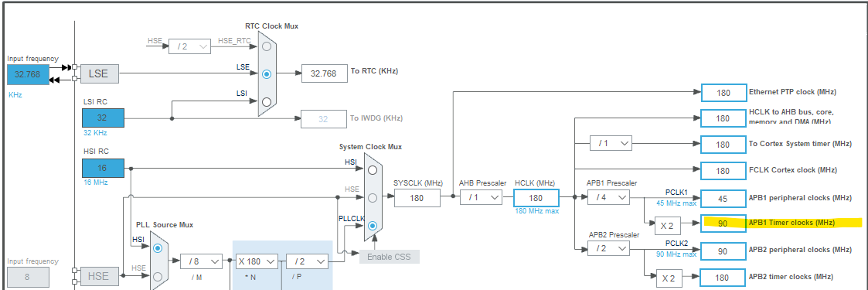Open the PLL /8 M divider dropdown

click(201, 261)
